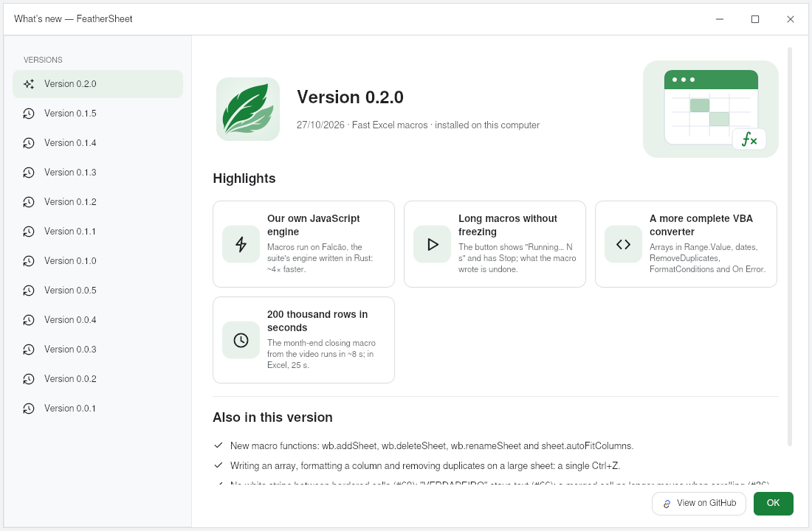The image size is (812, 531).
Task: Click the "Our own JavaScript engine" card title
Action: (313, 225)
